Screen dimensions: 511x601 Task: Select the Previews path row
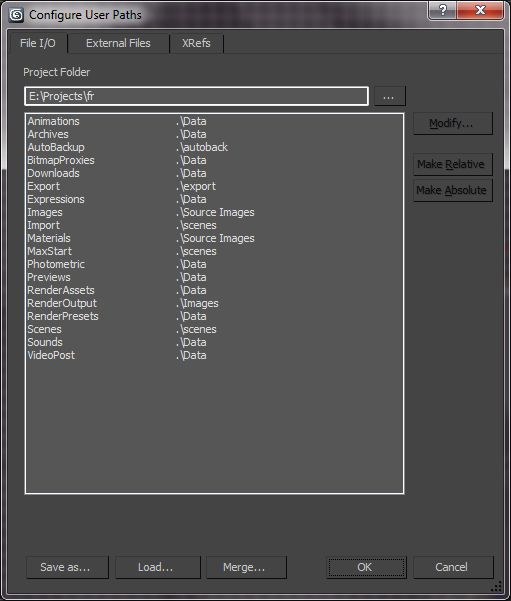coord(214,278)
